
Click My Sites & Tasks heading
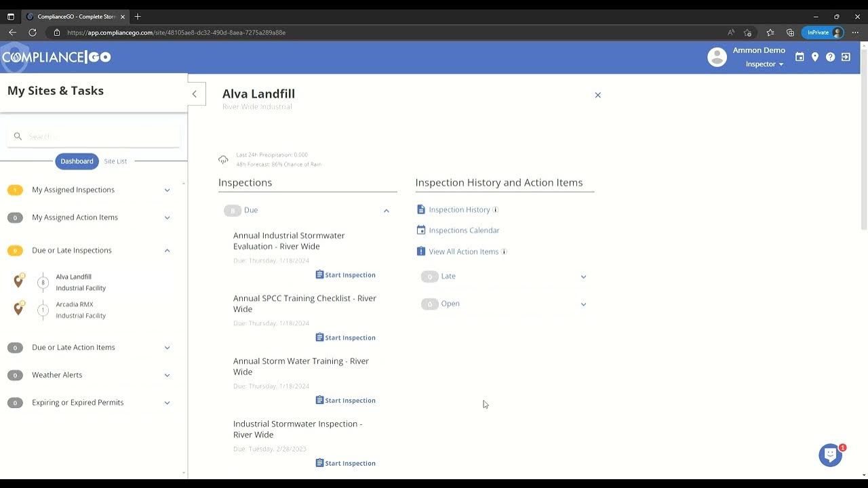pos(56,91)
